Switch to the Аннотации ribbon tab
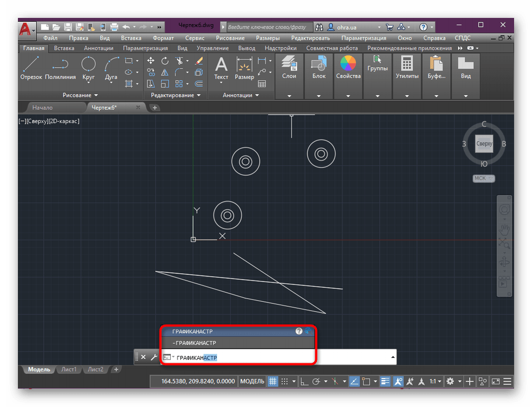 click(x=99, y=48)
